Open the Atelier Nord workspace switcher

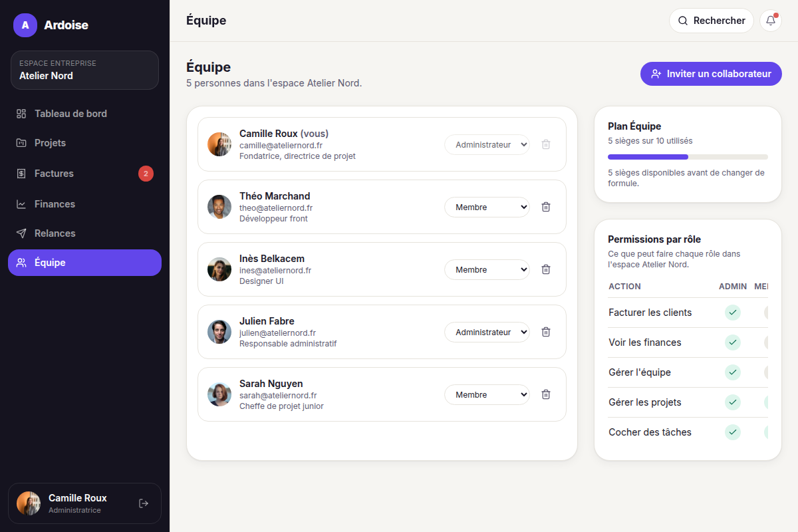point(84,70)
